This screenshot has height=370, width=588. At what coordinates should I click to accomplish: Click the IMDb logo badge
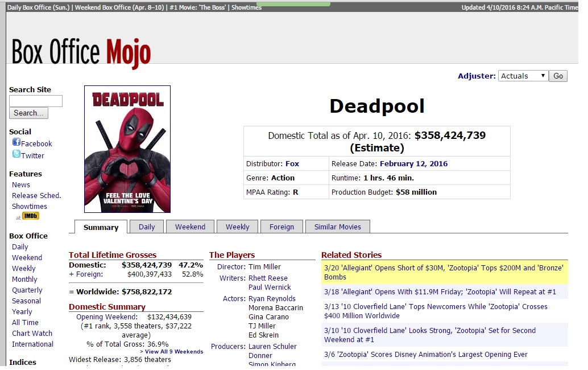30,216
